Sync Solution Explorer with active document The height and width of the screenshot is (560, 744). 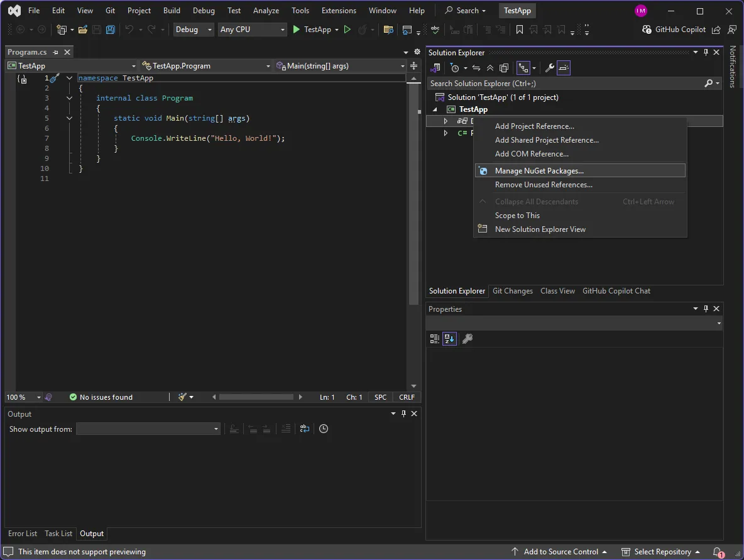pos(476,68)
